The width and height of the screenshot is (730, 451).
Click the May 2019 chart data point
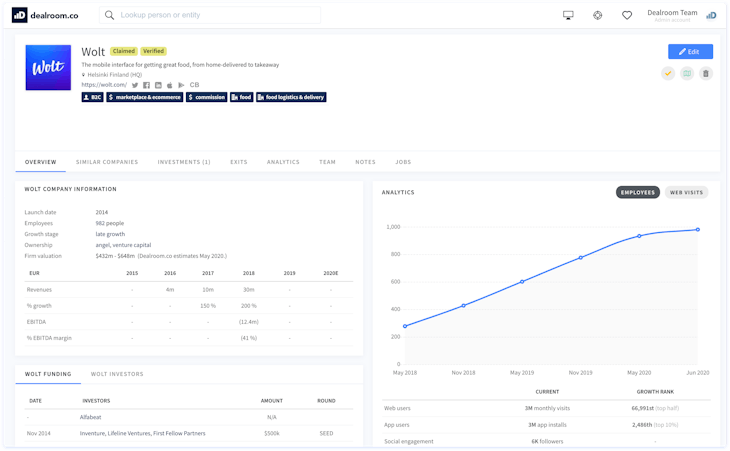pos(522,282)
